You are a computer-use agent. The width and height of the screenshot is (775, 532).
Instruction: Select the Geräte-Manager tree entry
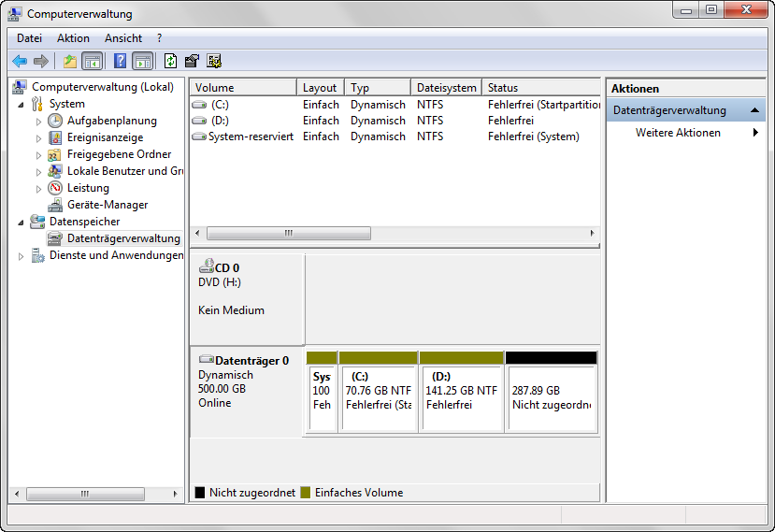click(x=108, y=205)
